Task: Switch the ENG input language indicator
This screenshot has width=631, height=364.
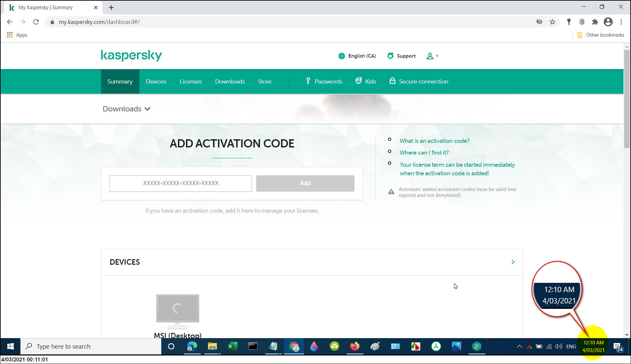Action: point(571,346)
